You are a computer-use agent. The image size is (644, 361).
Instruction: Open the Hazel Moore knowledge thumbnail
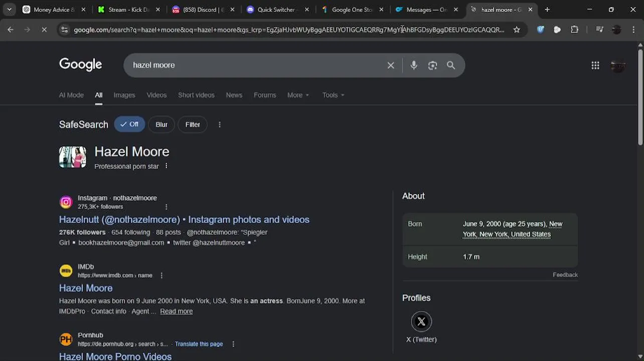coord(73,157)
